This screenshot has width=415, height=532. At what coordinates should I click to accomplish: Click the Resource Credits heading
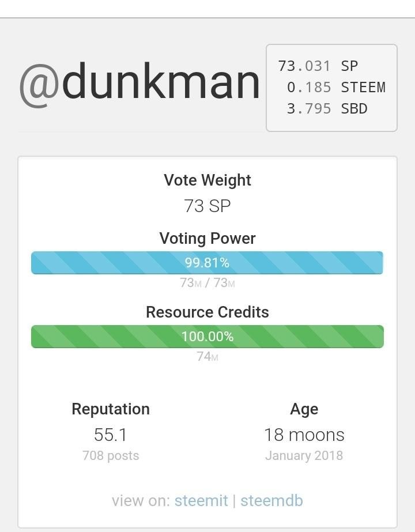pyautogui.click(x=207, y=312)
